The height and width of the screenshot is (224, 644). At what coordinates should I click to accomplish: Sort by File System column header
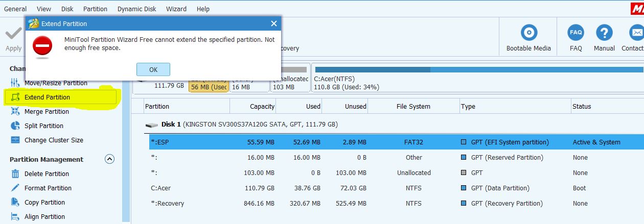click(413, 106)
